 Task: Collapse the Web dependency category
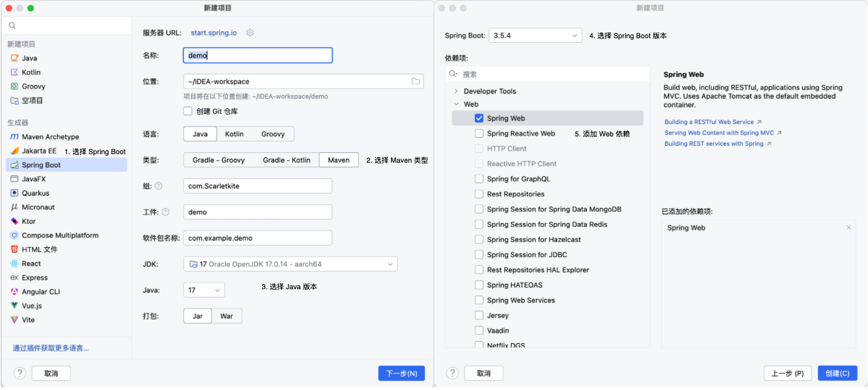pos(456,104)
